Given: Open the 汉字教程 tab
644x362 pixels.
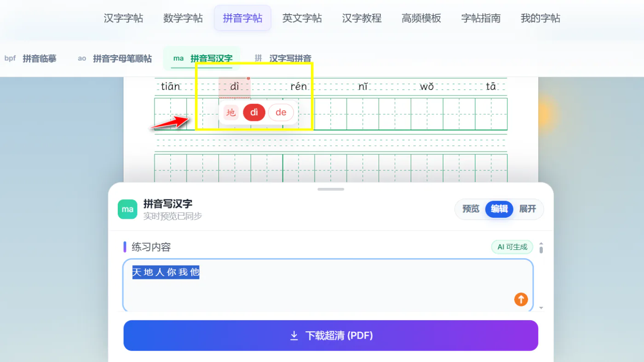Looking at the screenshot, I should click(362, 18).
